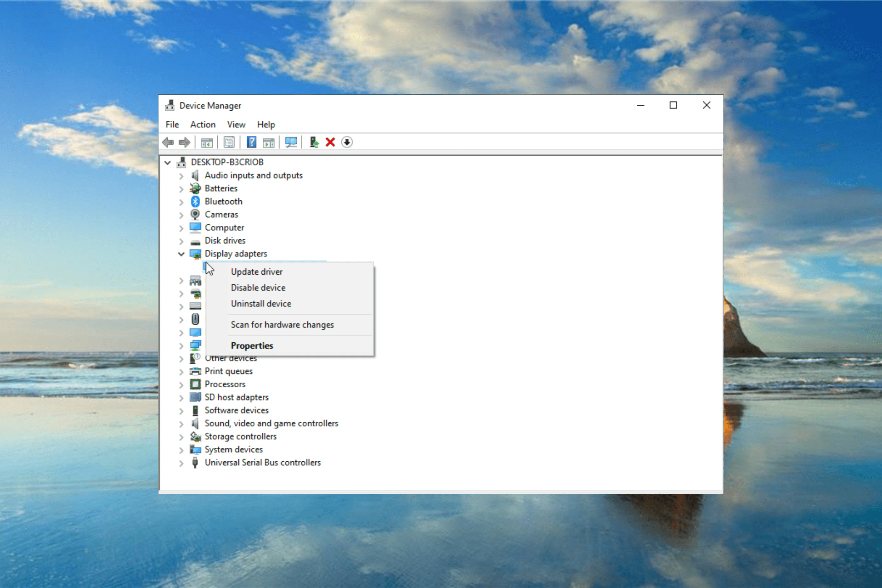Viewport: 882px width, 588px height.
Task: Click the Disable device down-arrow icon
Action: 347,142
